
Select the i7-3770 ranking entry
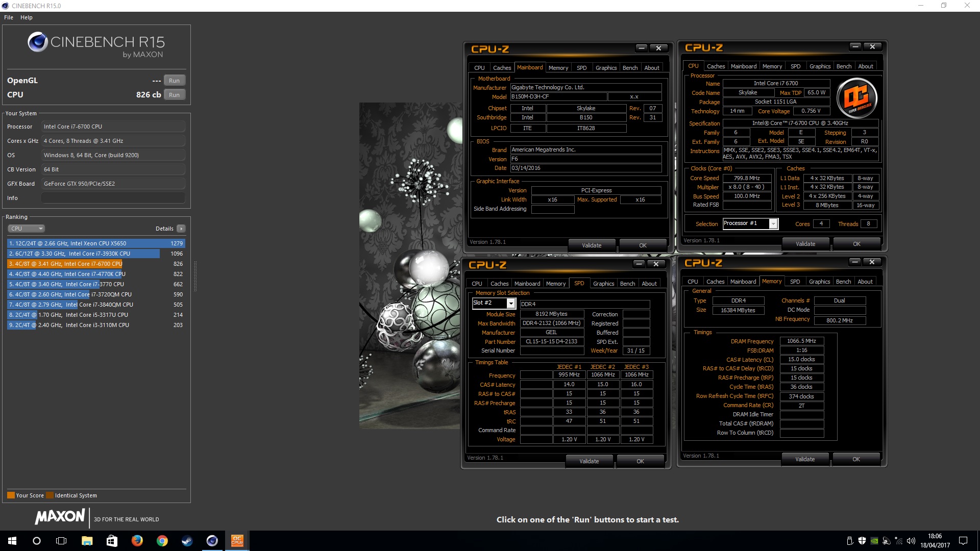[x=96, y=284]
